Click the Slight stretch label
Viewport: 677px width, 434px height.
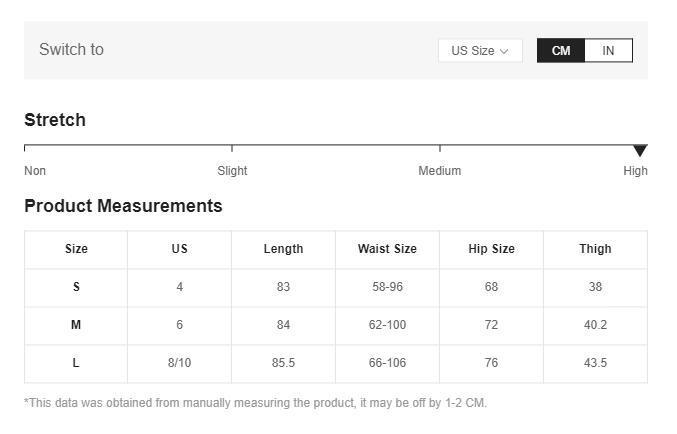tap(232, 171)
